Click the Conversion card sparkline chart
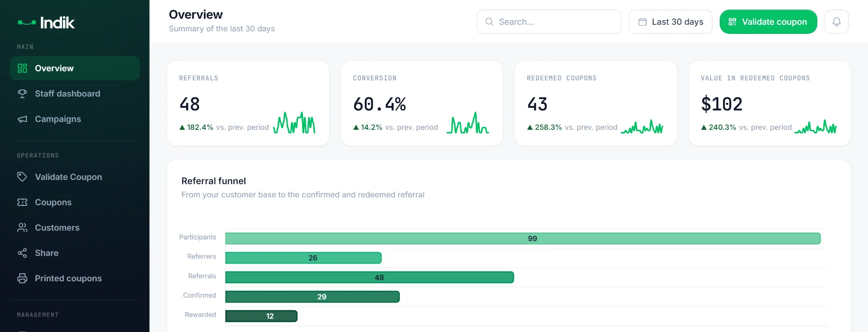The image size is (868, 332). click(x=468, y=123)
